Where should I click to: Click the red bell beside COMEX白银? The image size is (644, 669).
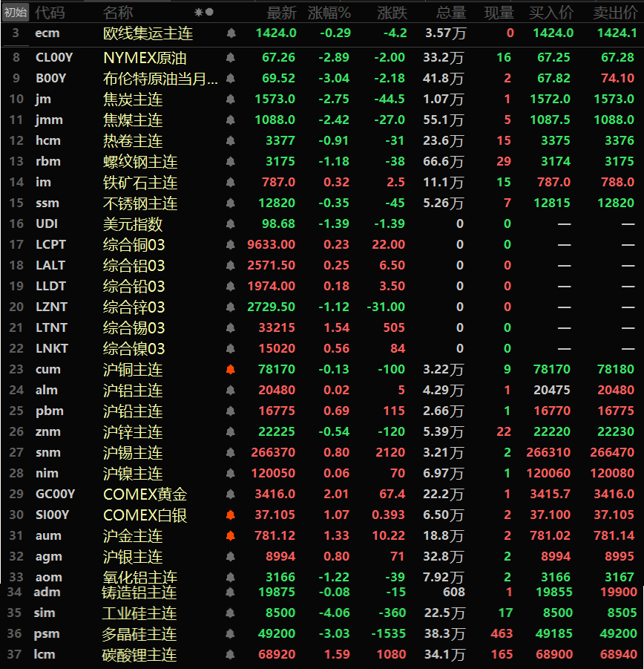click(231, 515)
